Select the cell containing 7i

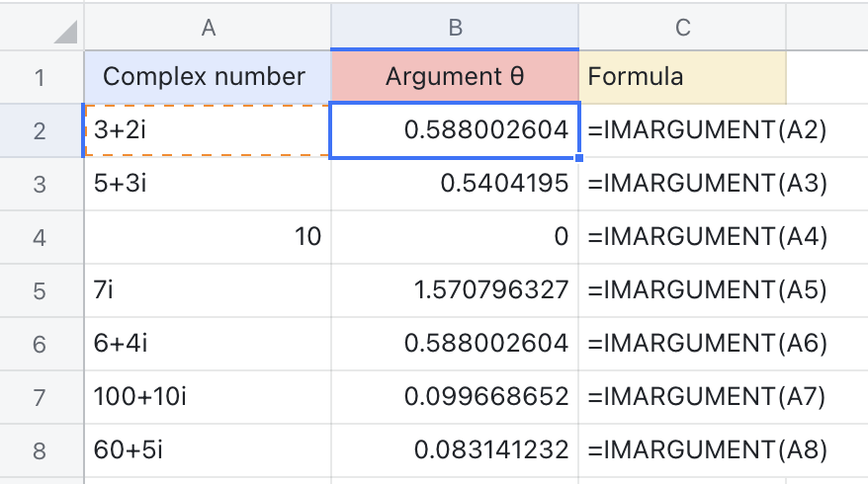(x=208, y=290)
